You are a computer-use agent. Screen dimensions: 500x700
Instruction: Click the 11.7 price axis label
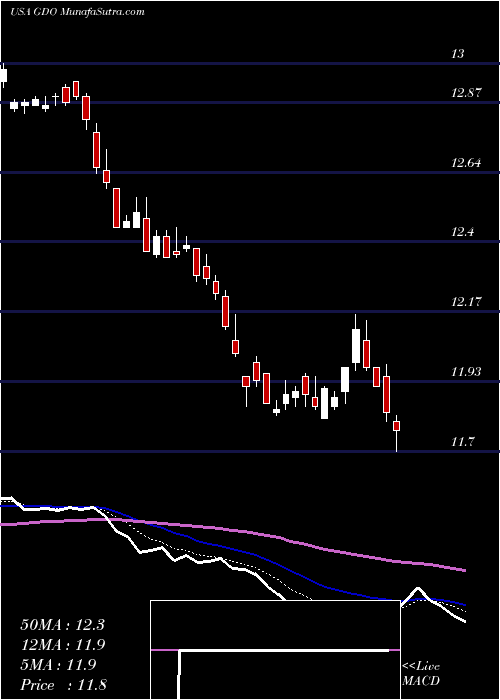point(463,442)
